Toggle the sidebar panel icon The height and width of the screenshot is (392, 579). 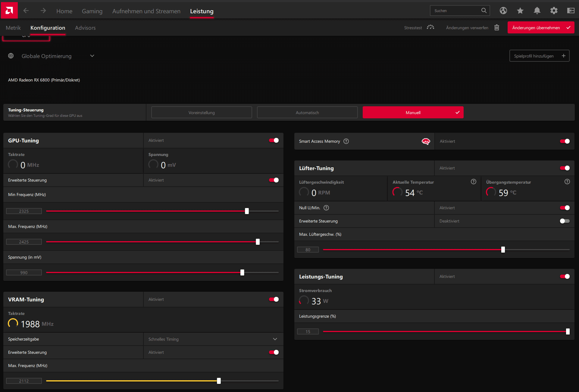click(571, 11)
